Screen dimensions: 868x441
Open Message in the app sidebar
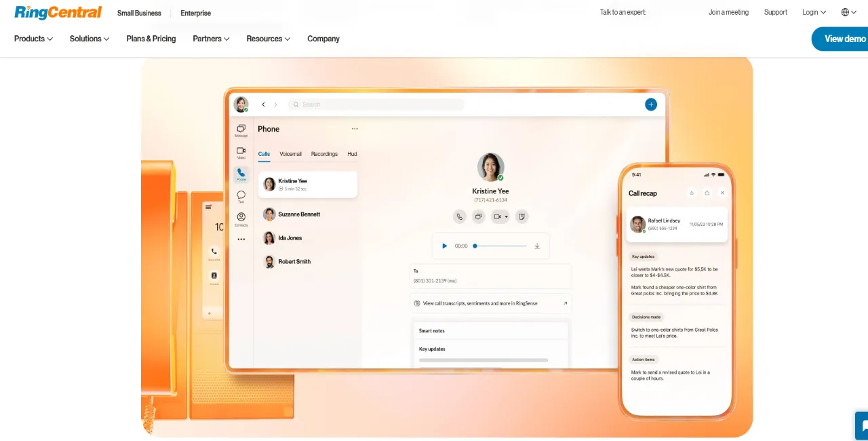pos(241,130)
